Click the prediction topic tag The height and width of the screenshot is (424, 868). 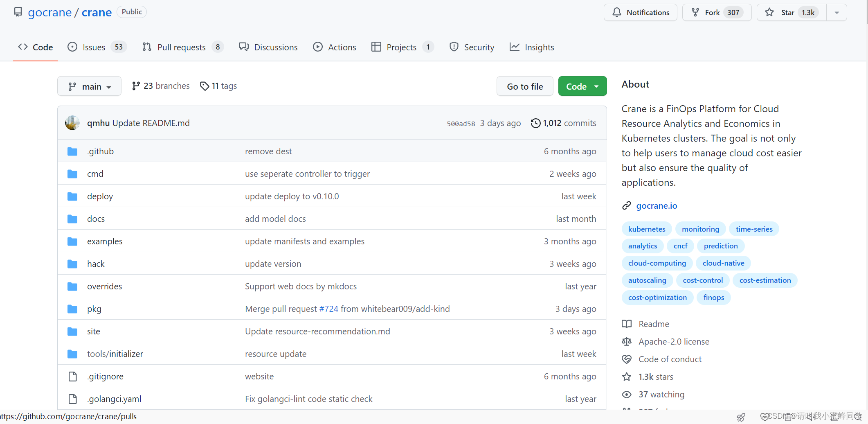721,246
